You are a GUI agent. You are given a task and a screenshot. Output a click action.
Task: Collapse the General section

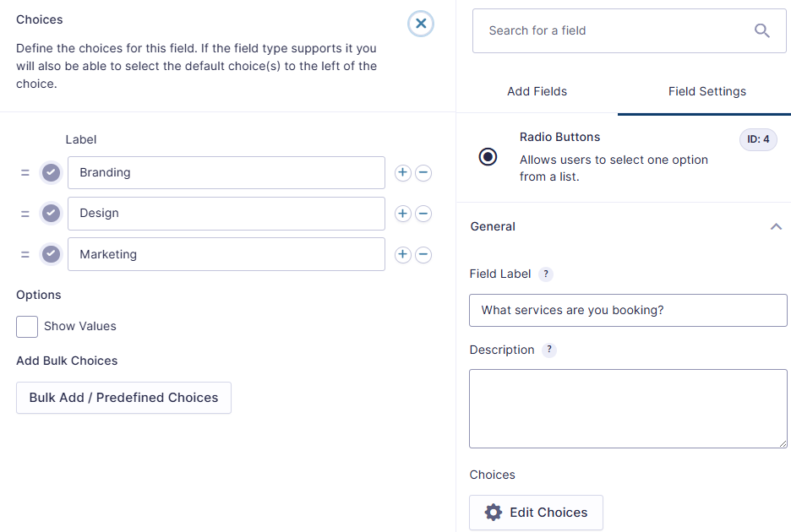[x=776, y=226]
